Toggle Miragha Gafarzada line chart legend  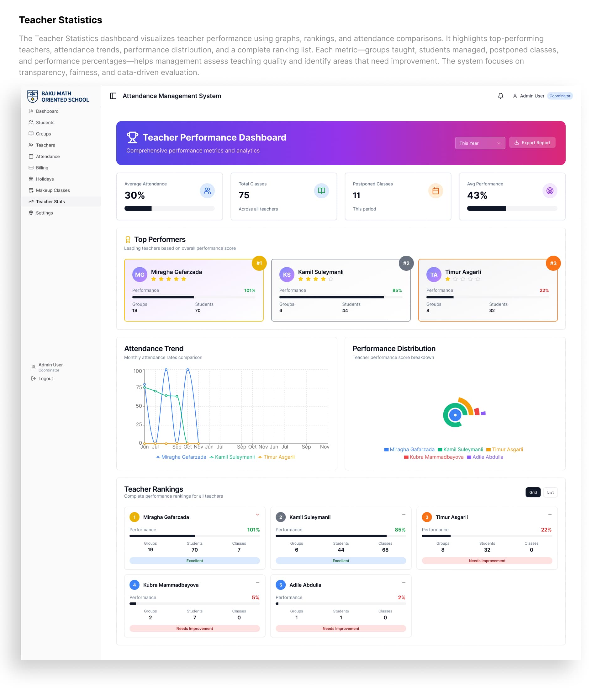(x=181, y=457)
